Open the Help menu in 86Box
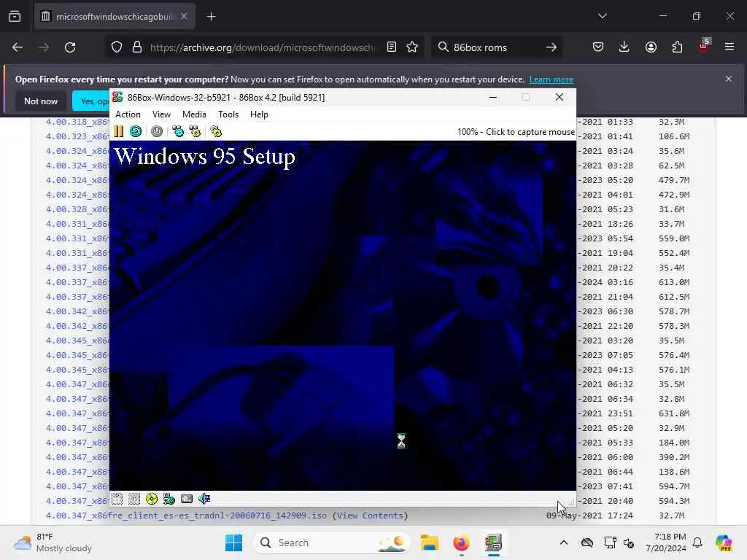This screenshot has height=560, width=747. click(259, 114)
